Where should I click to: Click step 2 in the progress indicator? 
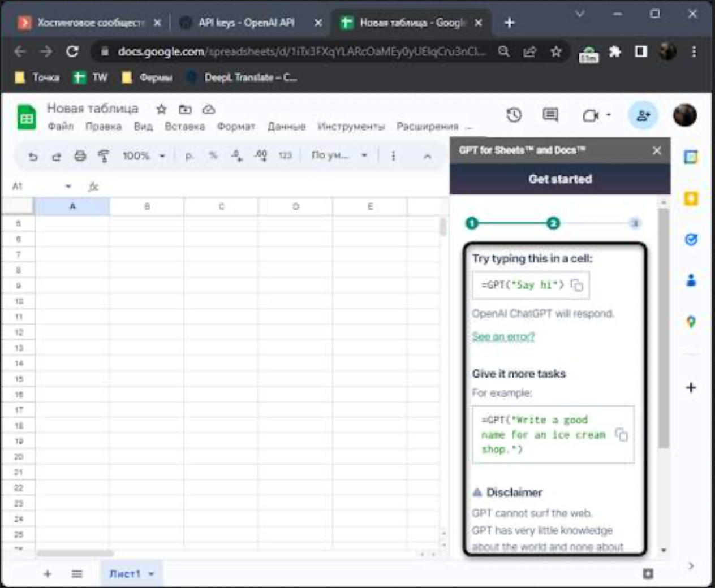click(x=553, y=223)
